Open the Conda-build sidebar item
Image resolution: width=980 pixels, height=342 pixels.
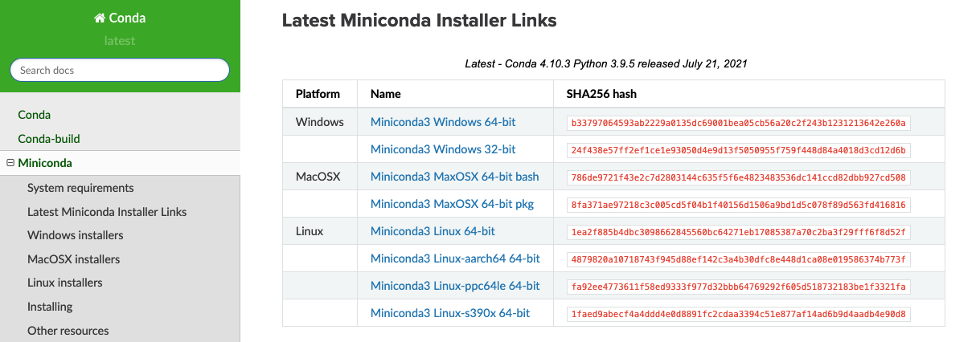pos(49,139)
